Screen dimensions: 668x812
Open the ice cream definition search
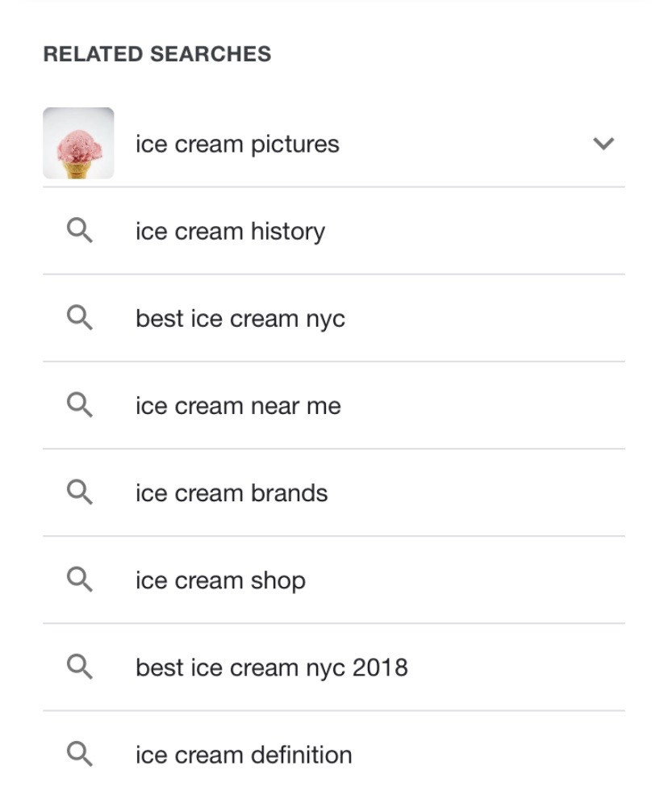point(244,755)
